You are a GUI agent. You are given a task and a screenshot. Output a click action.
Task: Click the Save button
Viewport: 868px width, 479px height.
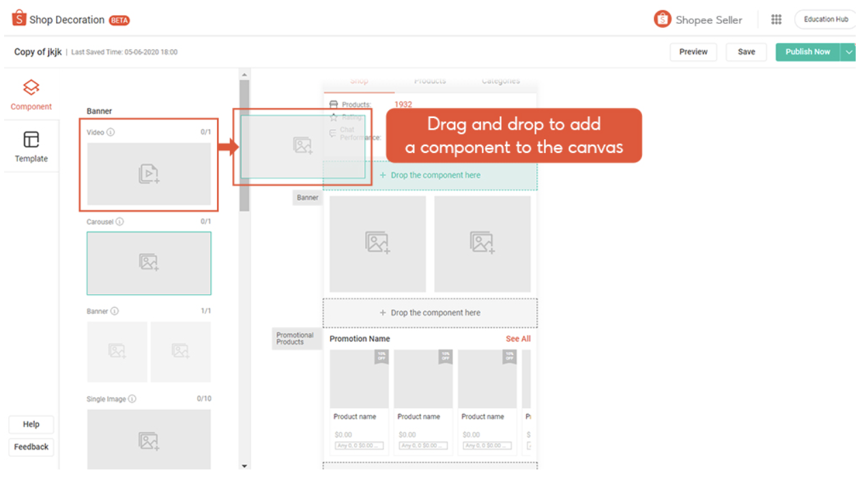(747, 52)
